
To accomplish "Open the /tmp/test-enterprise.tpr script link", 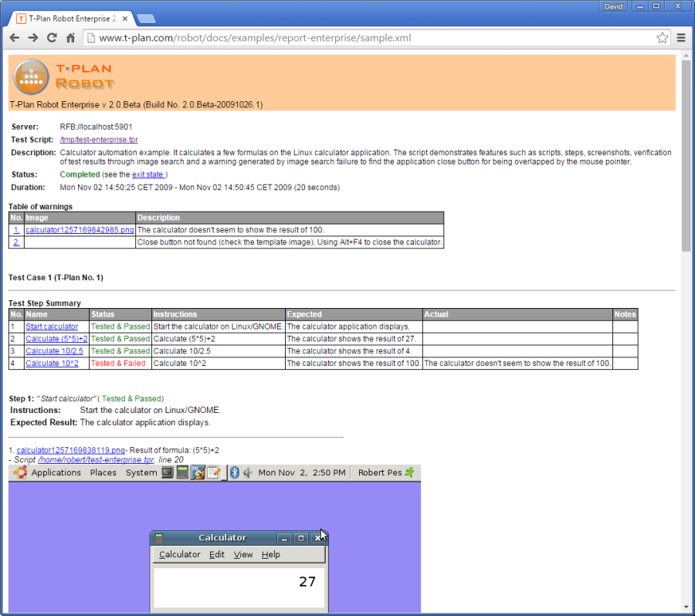I will (99, 140).
